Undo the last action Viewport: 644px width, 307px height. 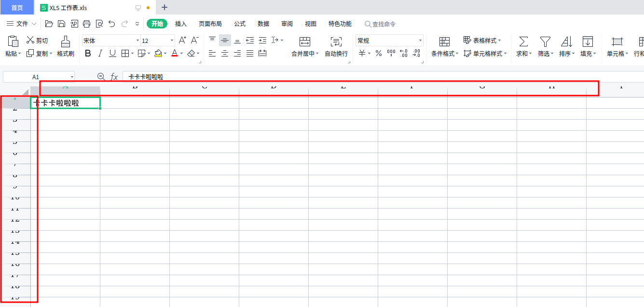pyautogui.click(x=112, y=24)
